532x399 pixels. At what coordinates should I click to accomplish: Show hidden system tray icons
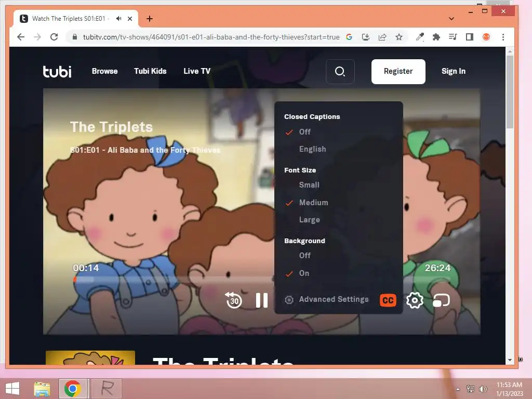pos(458,389)
